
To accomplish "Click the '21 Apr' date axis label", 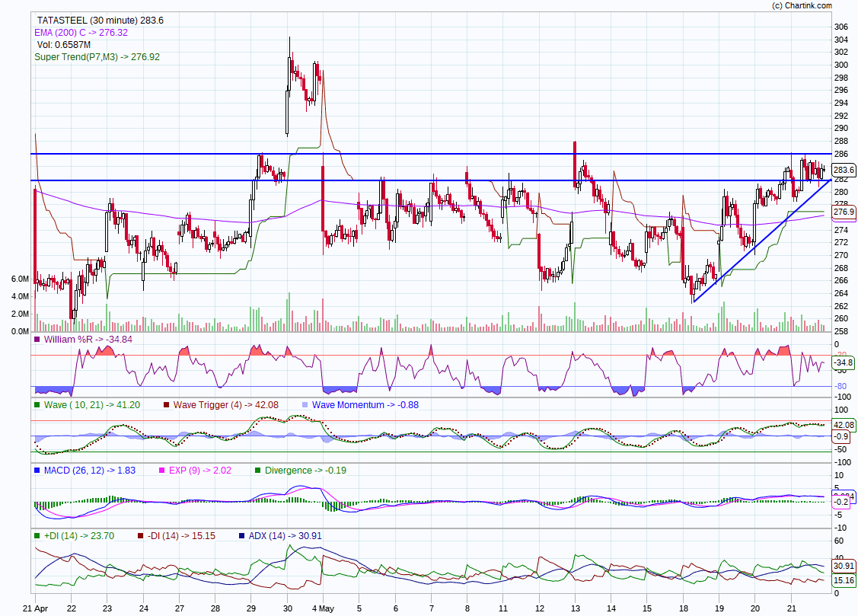I will pos(34,608).
